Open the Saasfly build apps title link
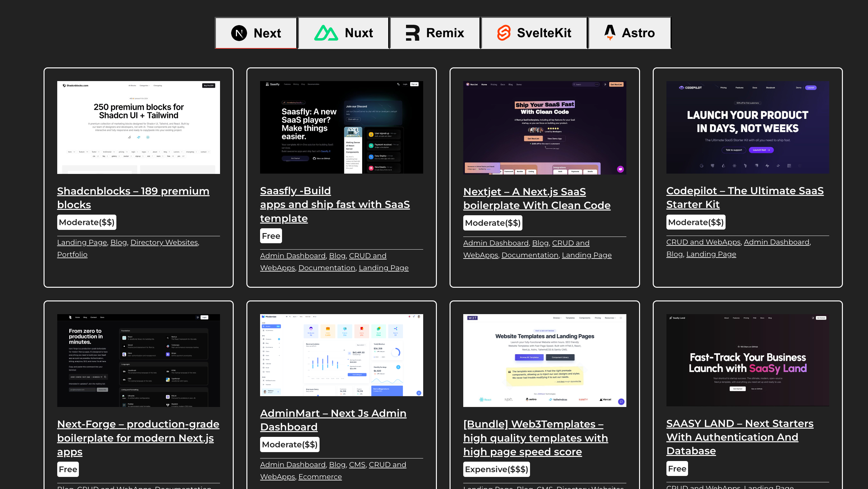Image resolution: width=868 pixels, height=489 pixels. 335,204
